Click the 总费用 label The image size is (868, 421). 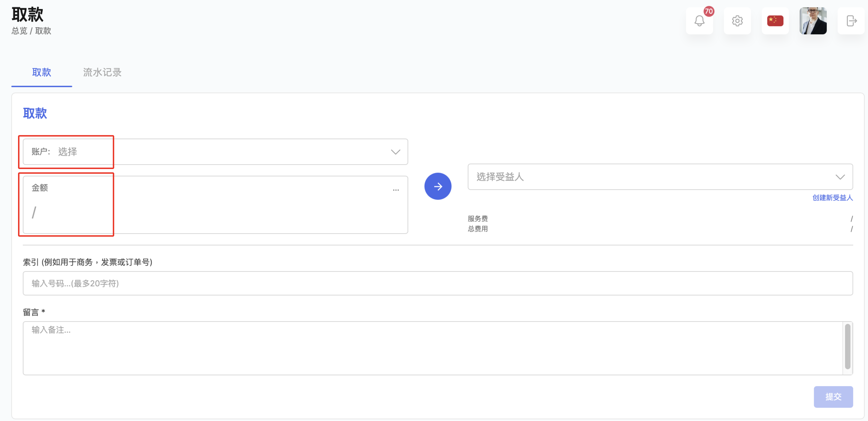tap(477, 229)
